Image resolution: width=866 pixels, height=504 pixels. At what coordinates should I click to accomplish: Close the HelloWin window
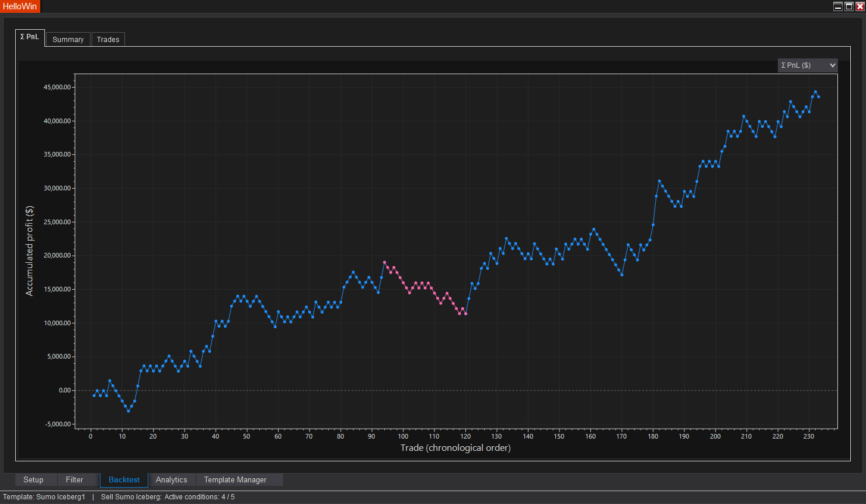(860, 6)
